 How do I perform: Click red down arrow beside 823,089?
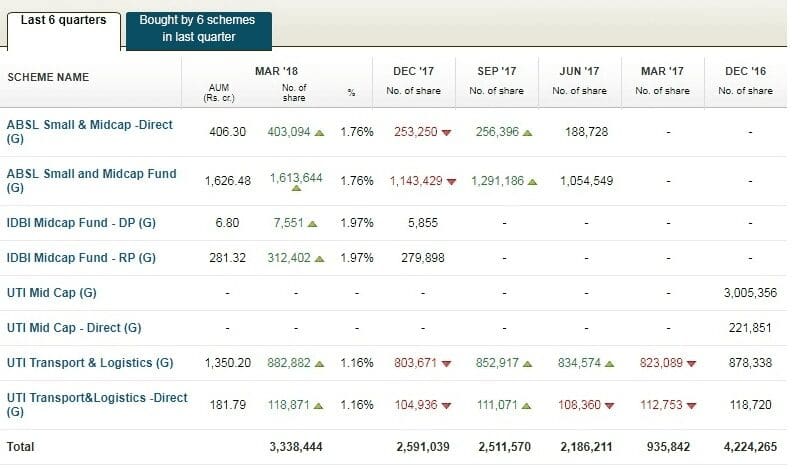(691, 364)
